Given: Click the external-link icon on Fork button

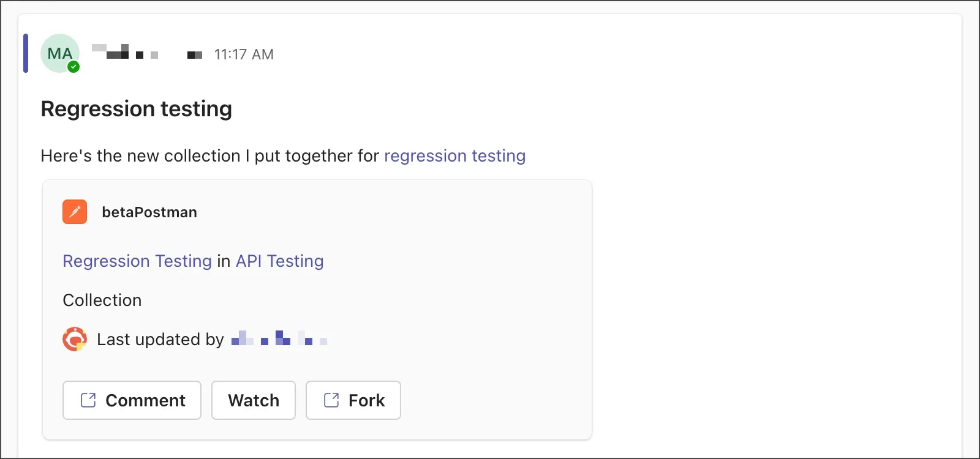Looking at the screenshot, I should click(331, 400).
